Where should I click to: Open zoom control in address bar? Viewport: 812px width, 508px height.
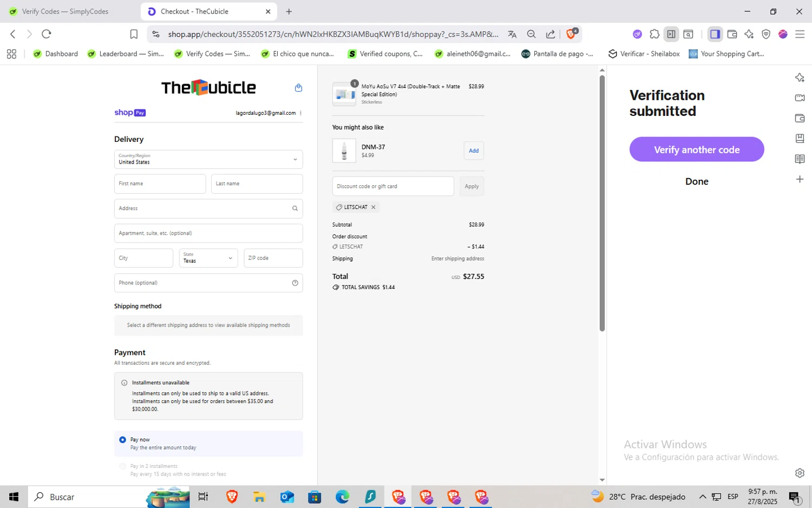[x=532, y=34]
